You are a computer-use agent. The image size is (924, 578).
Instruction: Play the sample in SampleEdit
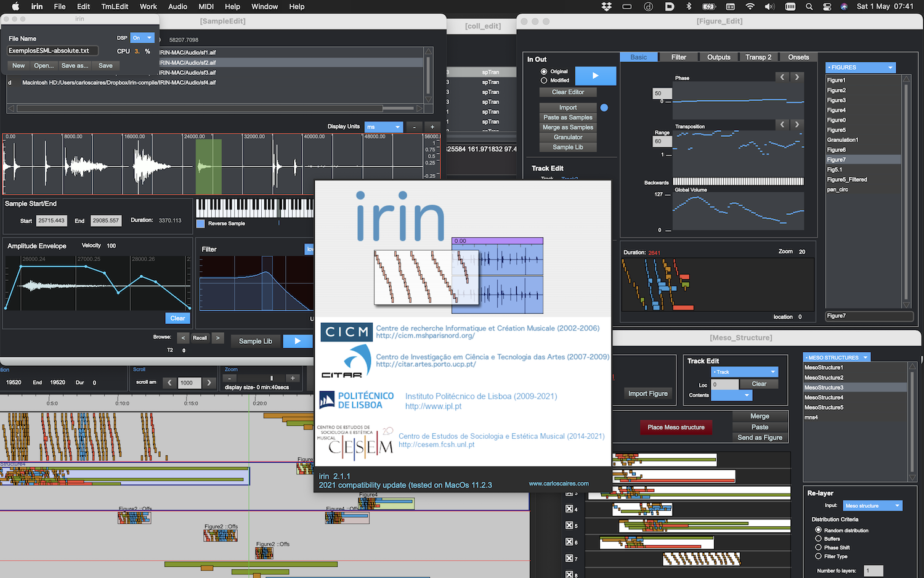(298, 341)
